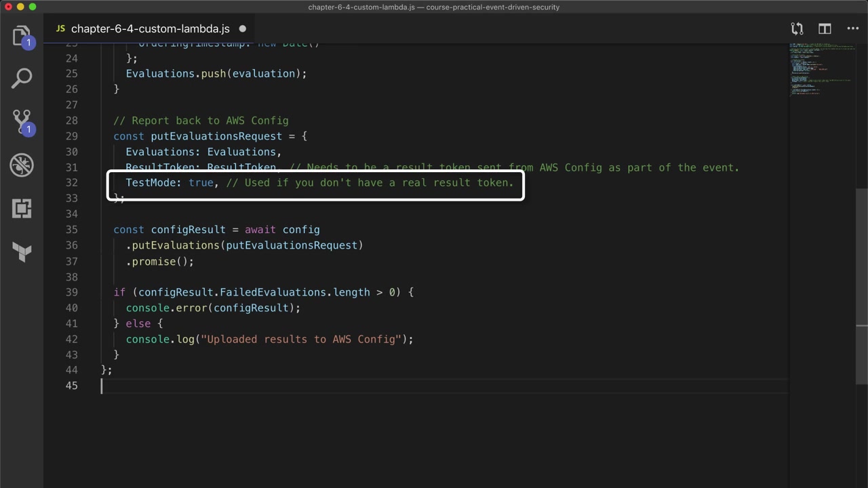Split the editor to the right
Screen dimensions: 868x488
click(x=825, y=28)
